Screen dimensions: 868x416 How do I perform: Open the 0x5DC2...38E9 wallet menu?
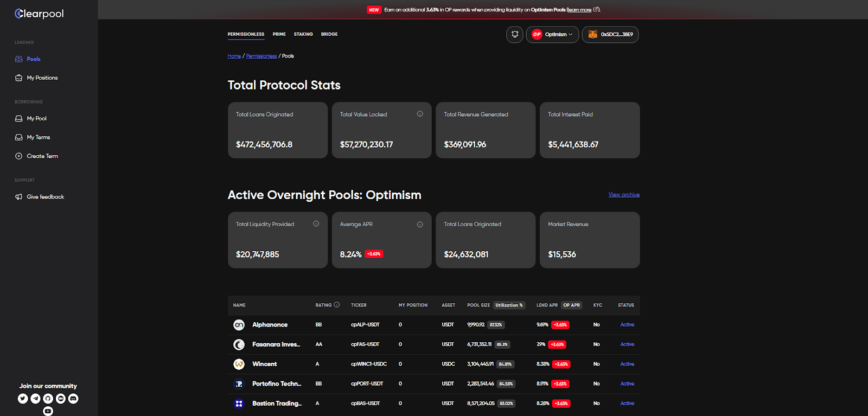[x=610, y=34]
